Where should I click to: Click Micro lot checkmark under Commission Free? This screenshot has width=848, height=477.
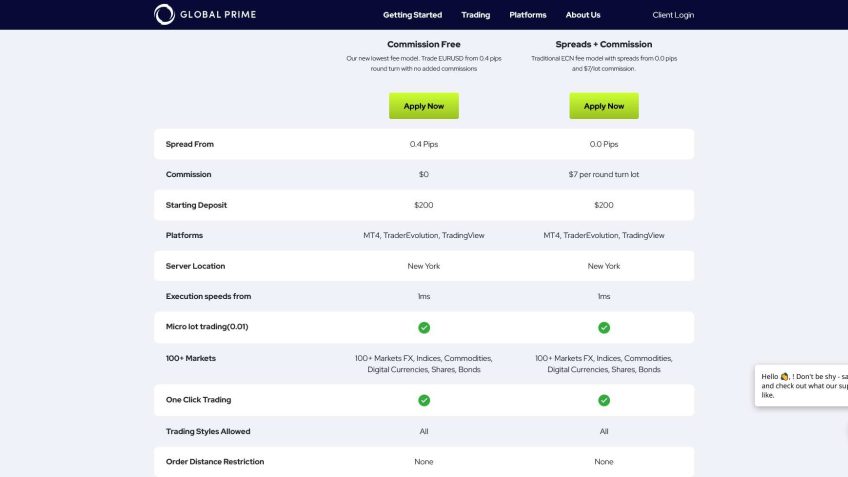click(424, 327)
